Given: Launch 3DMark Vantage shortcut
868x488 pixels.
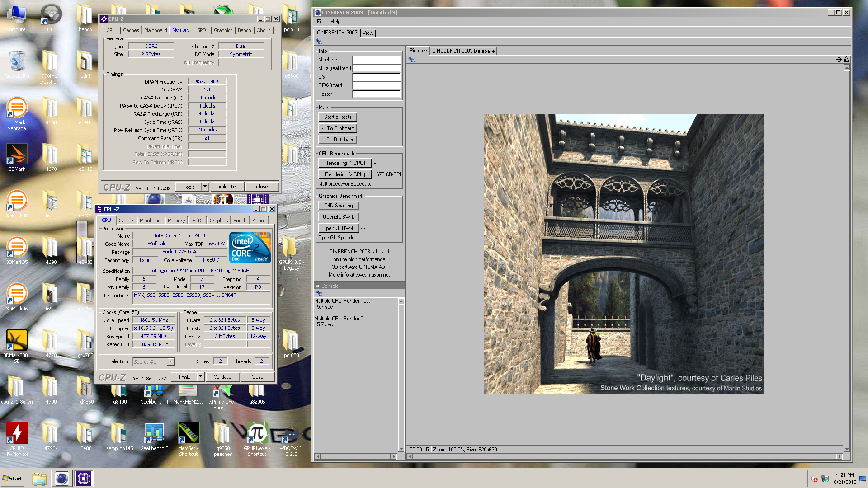Looking at the screenshot, I should coord(17,114).
